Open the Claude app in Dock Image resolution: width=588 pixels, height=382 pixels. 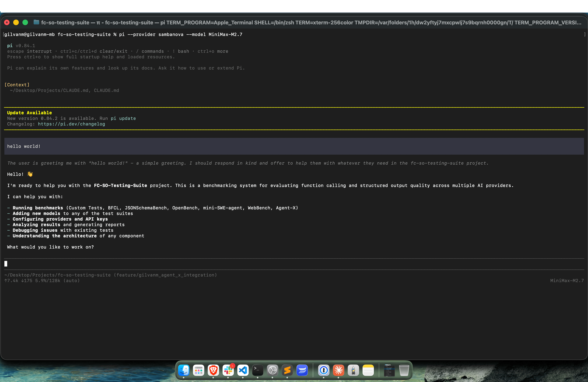click(338, 370)
